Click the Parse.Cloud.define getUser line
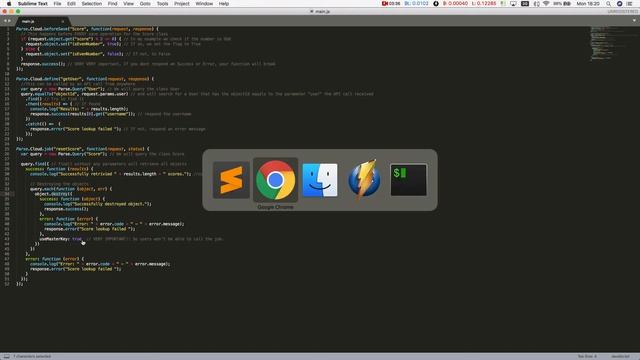Screen dimensions: 640x360 point(85,79)
